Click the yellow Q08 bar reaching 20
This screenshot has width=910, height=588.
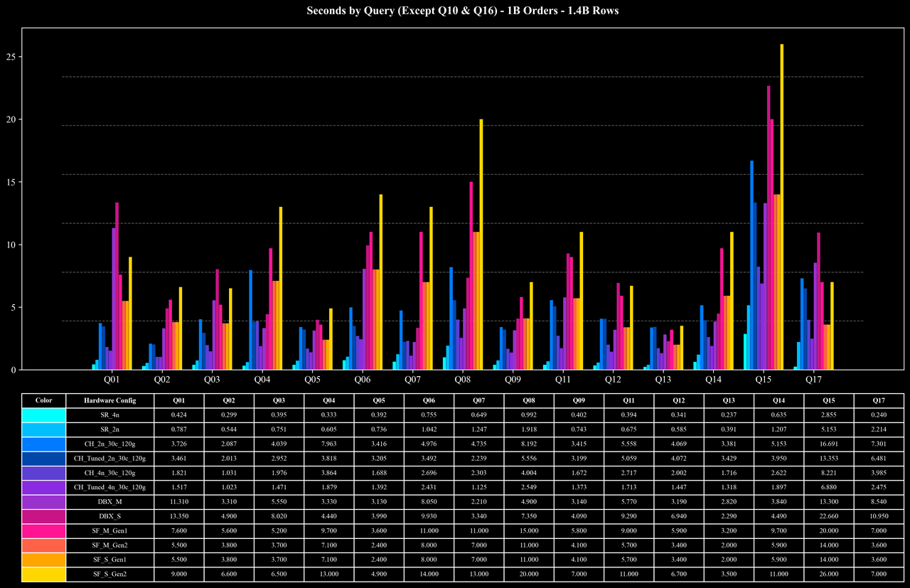[481, 245]
